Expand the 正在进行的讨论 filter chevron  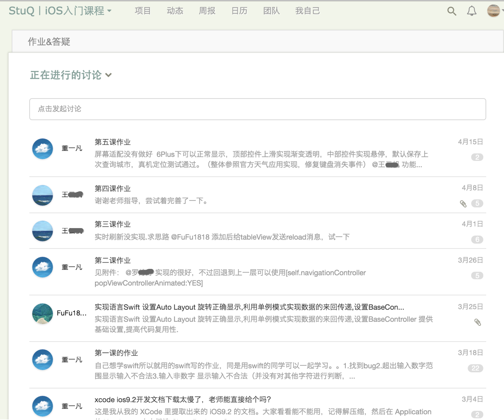[x=108, y=75]
